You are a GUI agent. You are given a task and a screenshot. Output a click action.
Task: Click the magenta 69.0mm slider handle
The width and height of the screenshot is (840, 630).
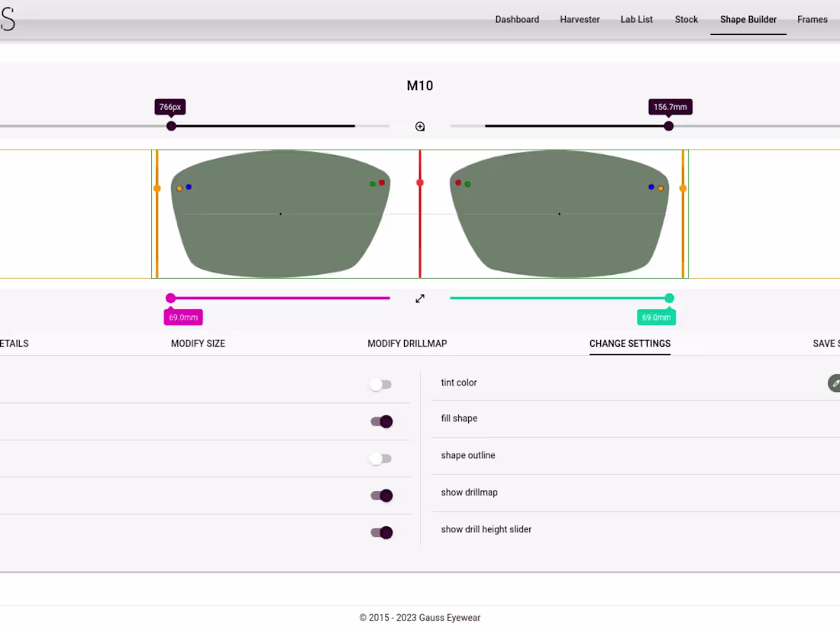[170, 298]
